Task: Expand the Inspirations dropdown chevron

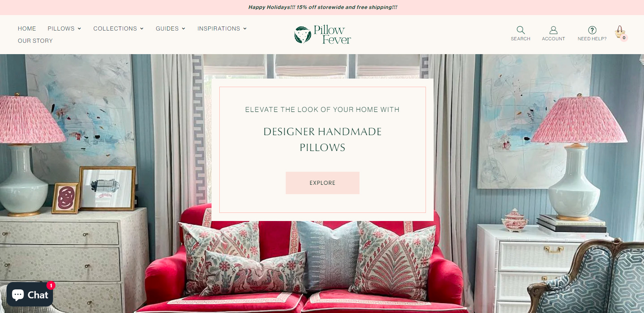Action: [x=245, y=28]
